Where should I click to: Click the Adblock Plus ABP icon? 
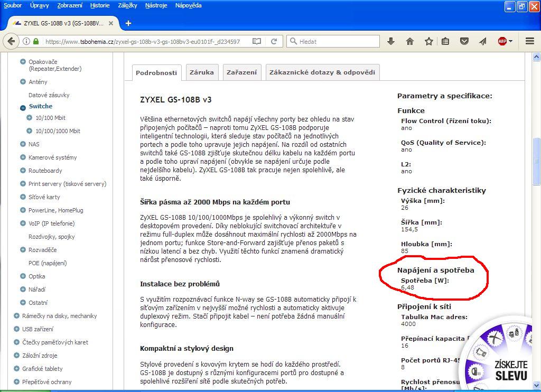pyautogui.click(x=502, y=41)
